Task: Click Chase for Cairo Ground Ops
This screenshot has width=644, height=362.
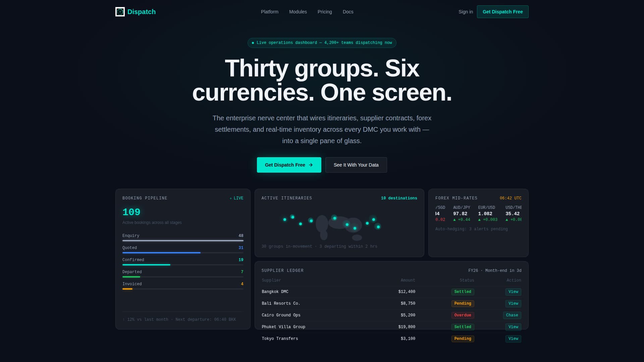Action: tap(512, 315)
